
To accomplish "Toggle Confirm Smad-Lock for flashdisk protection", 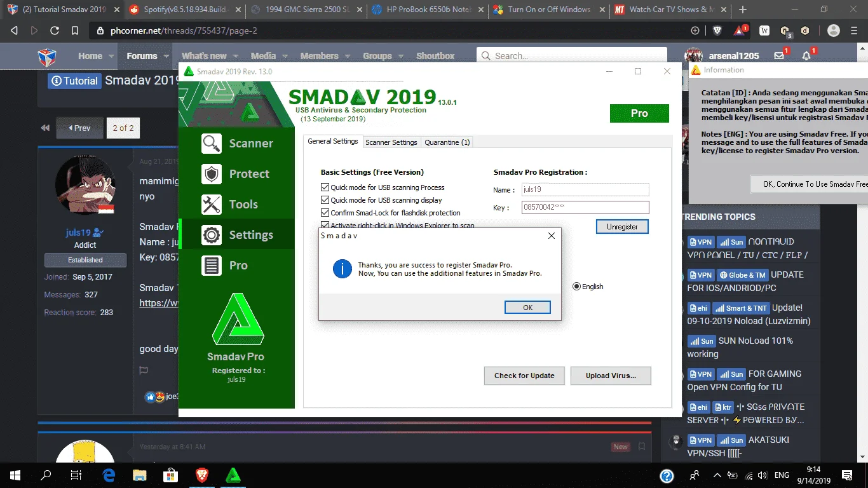I will [325, 213].
